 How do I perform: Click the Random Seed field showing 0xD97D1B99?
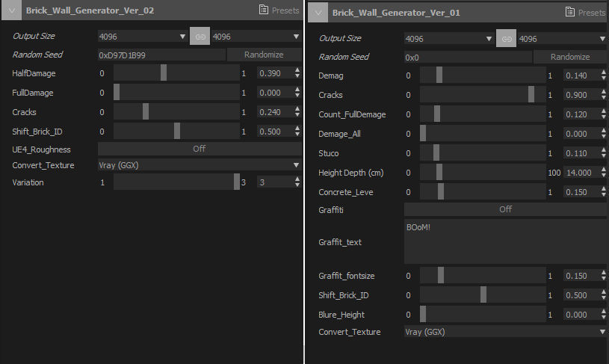tap(161, 55)
